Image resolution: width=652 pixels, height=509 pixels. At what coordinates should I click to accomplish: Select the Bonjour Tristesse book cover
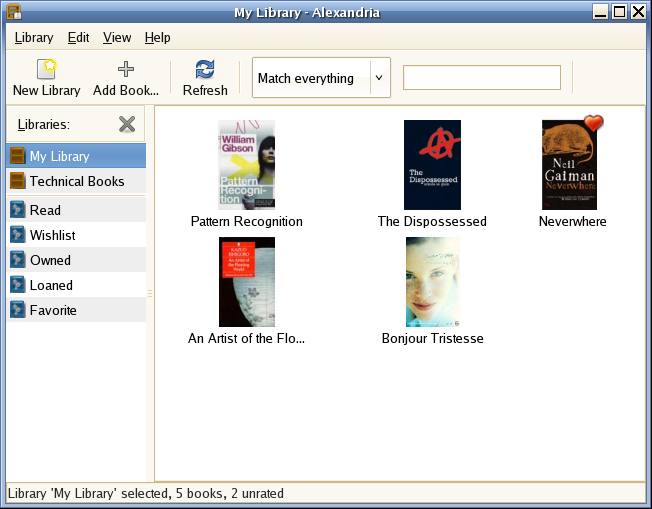tap(432, 282)
